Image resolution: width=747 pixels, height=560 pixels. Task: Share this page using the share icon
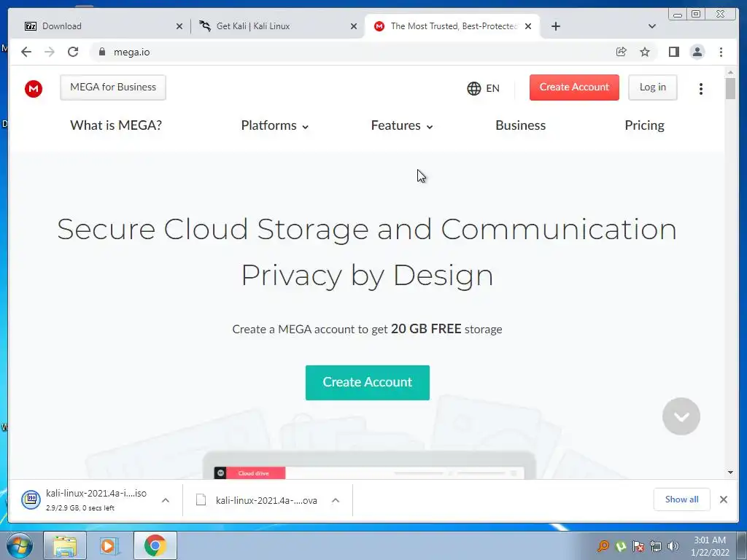pyautogui.click(x=621, y=52)
